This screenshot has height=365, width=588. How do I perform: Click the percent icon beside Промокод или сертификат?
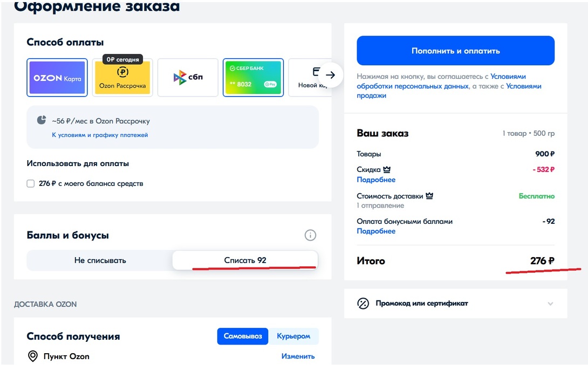tap(363, 303)
